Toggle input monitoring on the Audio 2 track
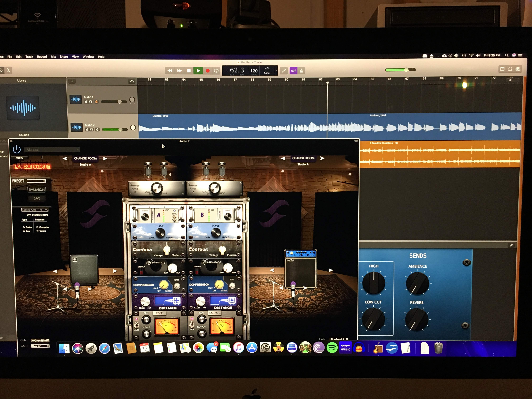This screenshot has height=399, width=532. [x=97, y=130]
